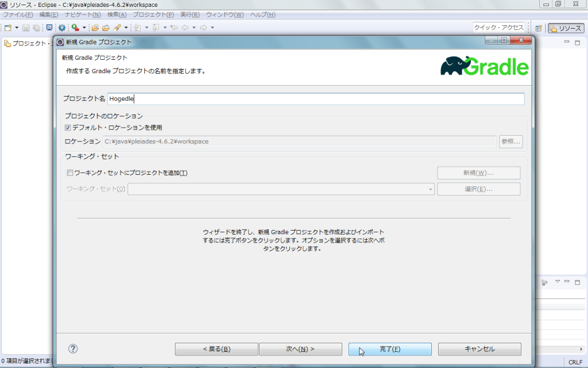Screen dimensions: 588x368
Task: Maximize the top-right editor area panel
Action: (578, 43)
